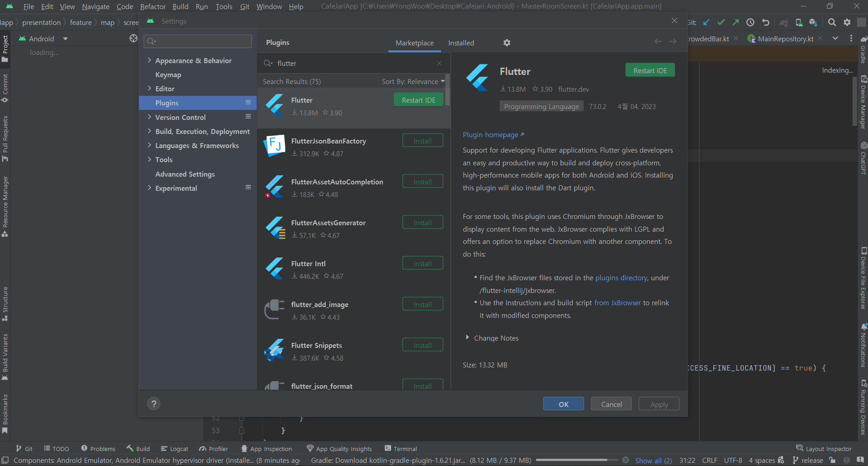Viewport: 868px width, 466px height.
Task: Open the SDK Manager toolbar icon
Action: coord(813,22)
